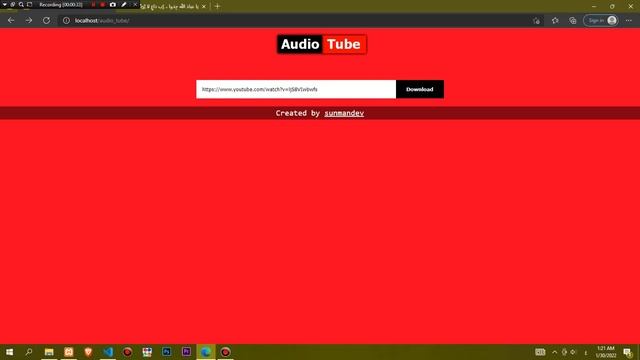Image resolution: width=640 pixels, height=360 pixels.
Task: Click the Download button
Action: click(420, 89)
